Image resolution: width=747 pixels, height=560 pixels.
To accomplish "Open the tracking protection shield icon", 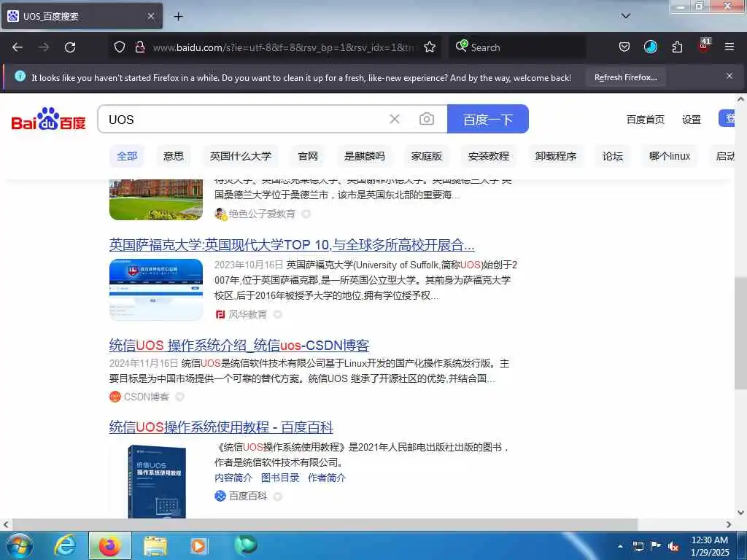I will [120, 47].
